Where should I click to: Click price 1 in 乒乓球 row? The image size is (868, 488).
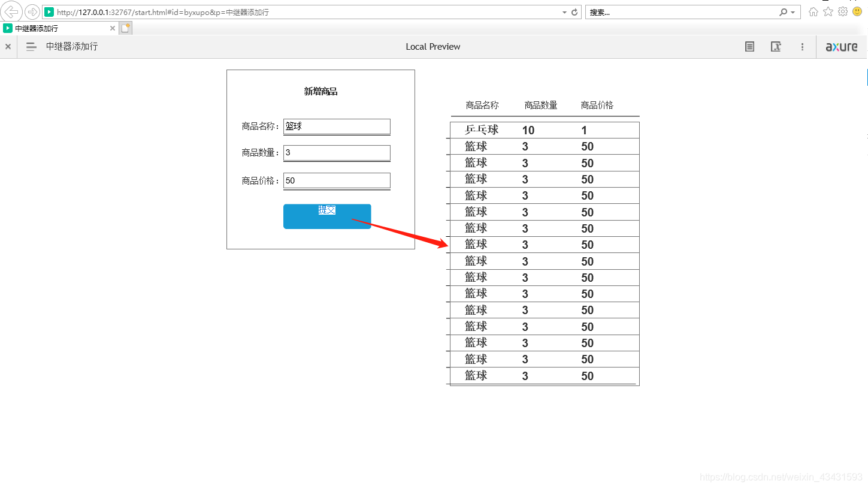pyautogui.click(x=584, y=130)
